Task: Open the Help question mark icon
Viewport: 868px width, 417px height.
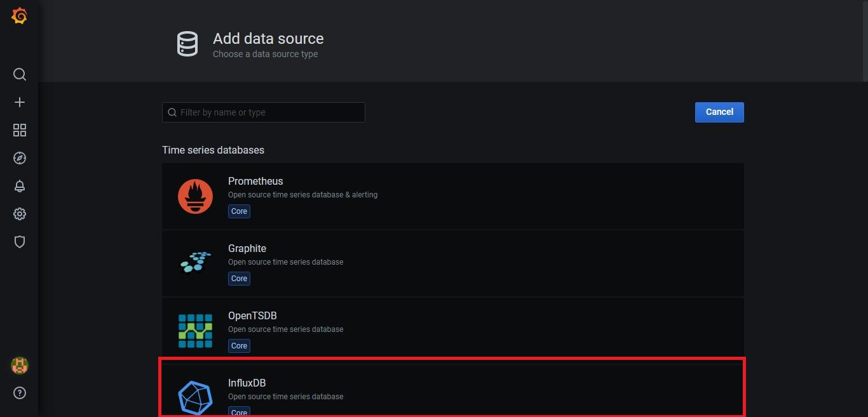Action: click(x=20, y=393)
